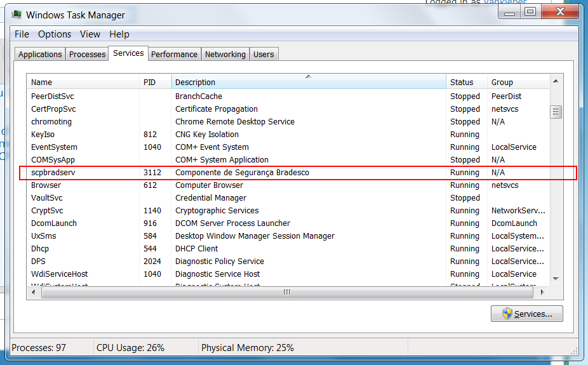Open the Options menu
Viewport: 588px width, 365px height.
coord(55,34)
